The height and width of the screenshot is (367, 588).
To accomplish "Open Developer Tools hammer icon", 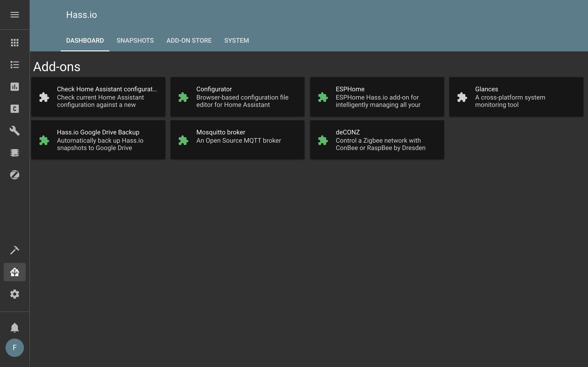I will coord(14,250).
